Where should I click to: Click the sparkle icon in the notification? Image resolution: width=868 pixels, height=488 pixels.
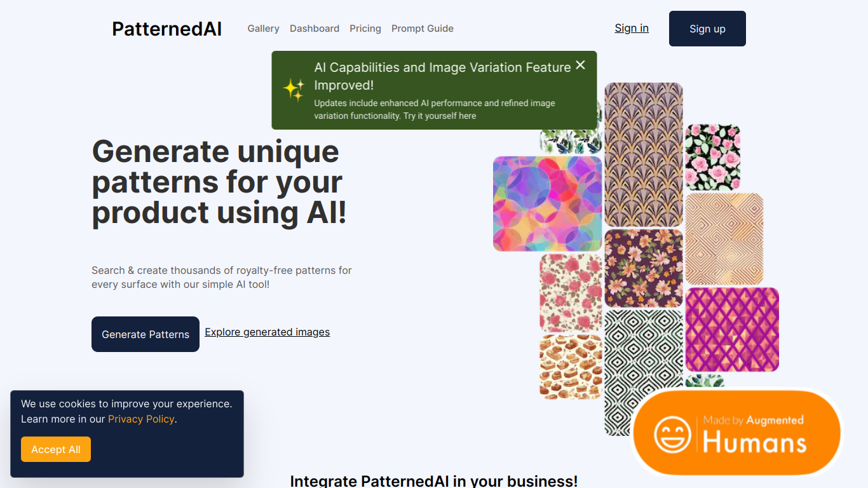point(294,90)
